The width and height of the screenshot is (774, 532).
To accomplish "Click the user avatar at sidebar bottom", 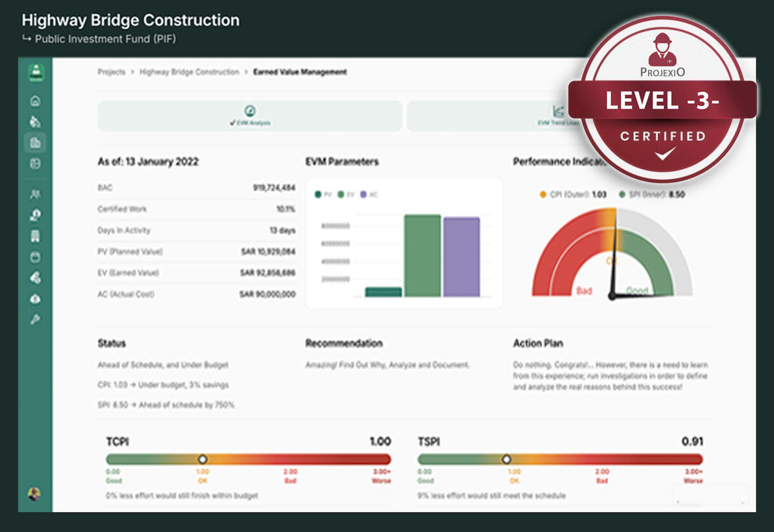I will point(35,494).
